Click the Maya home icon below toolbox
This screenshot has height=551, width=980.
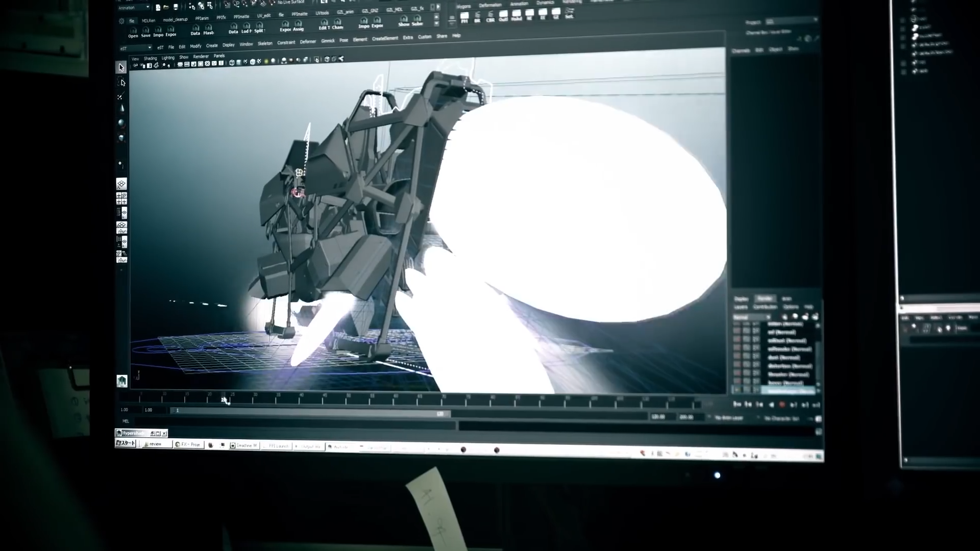pyautogui.click(x=121, y=381)
